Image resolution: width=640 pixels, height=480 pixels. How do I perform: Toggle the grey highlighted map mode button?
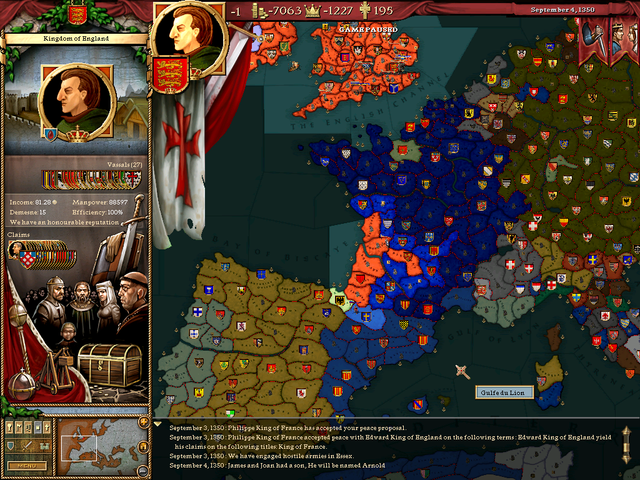tap(38, 427)
